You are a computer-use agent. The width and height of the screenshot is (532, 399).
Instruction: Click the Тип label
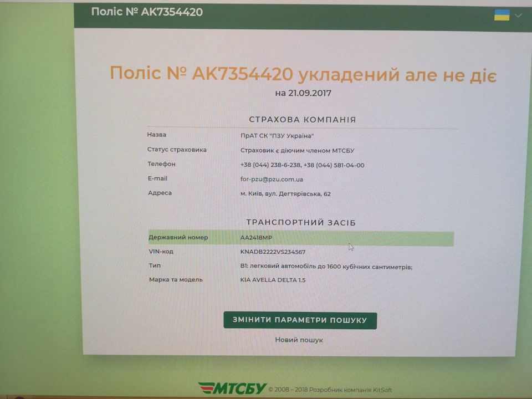[x=155, y=265]
